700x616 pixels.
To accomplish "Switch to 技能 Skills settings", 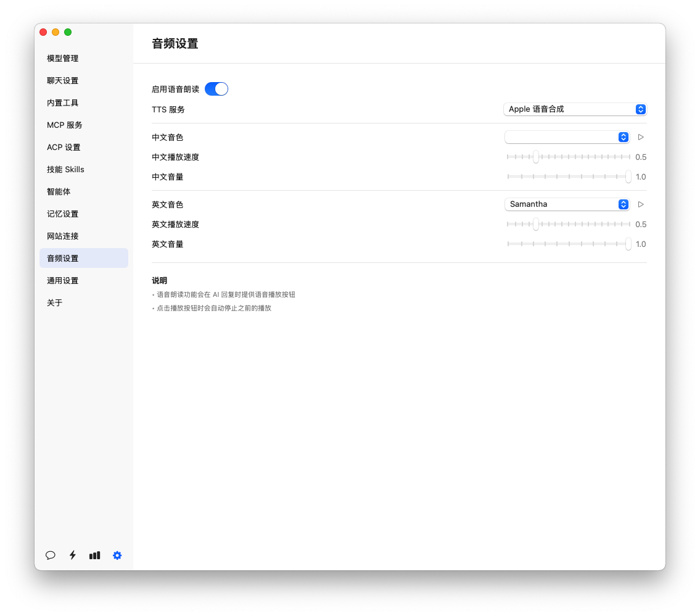I will (x=65, y=169).
